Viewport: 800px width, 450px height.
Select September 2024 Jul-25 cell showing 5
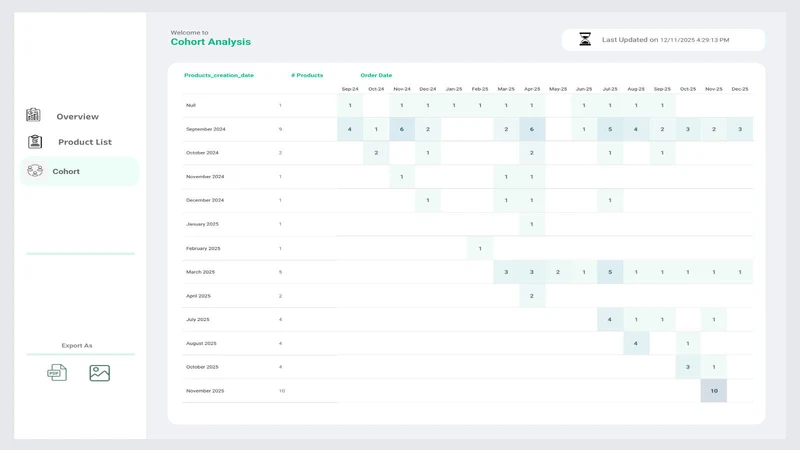click(x=610, y=129)
